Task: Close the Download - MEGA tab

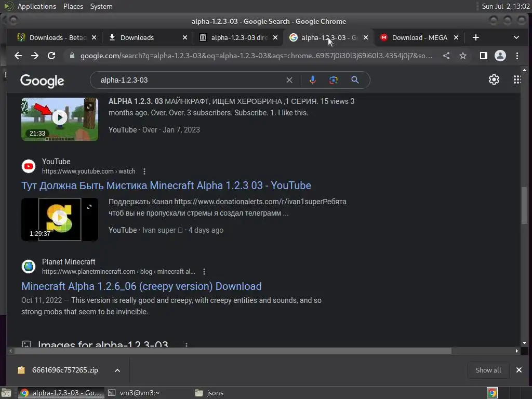Action: coord(456,37)
